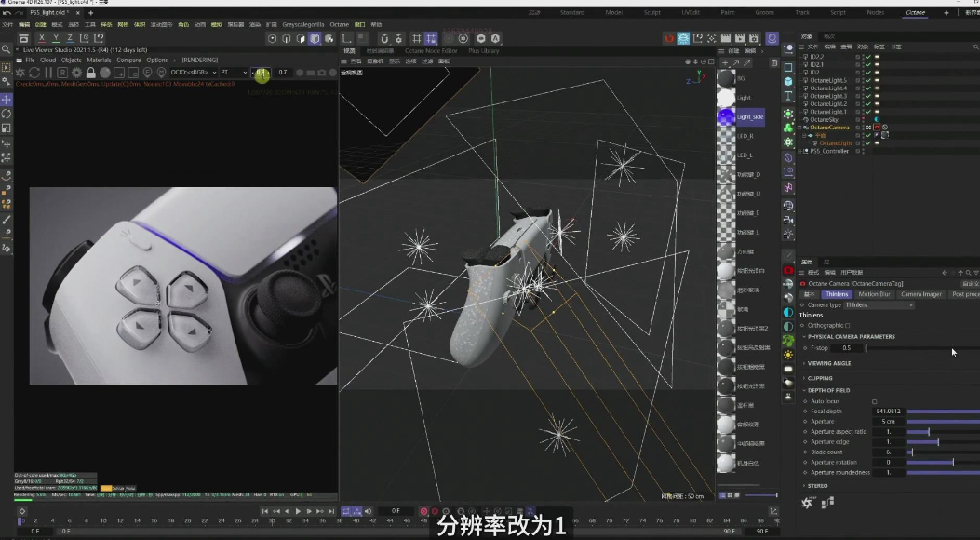Switch to the Camera Imager tab

(x=921, y=294)
